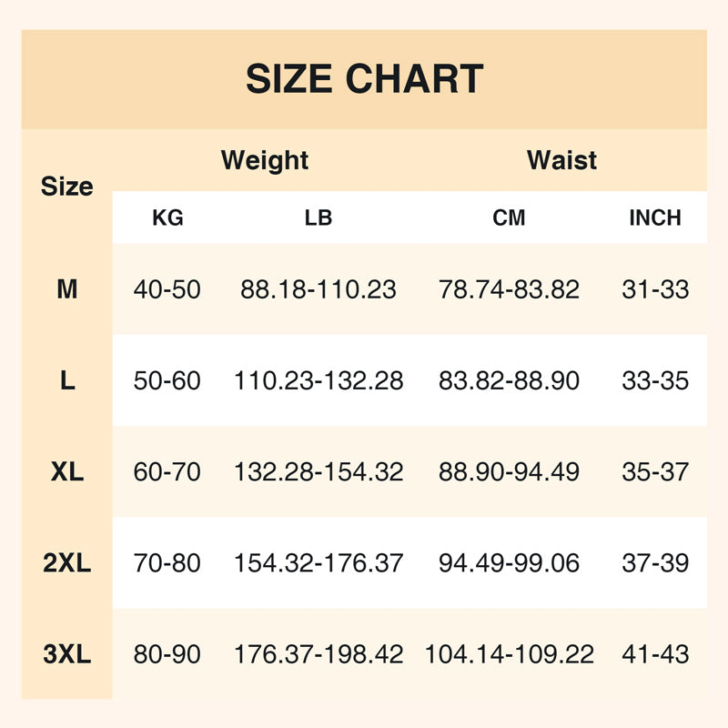Click the SIZE CHART title
This screenshot has height=728, width=728.
click(x=364, y=80)
